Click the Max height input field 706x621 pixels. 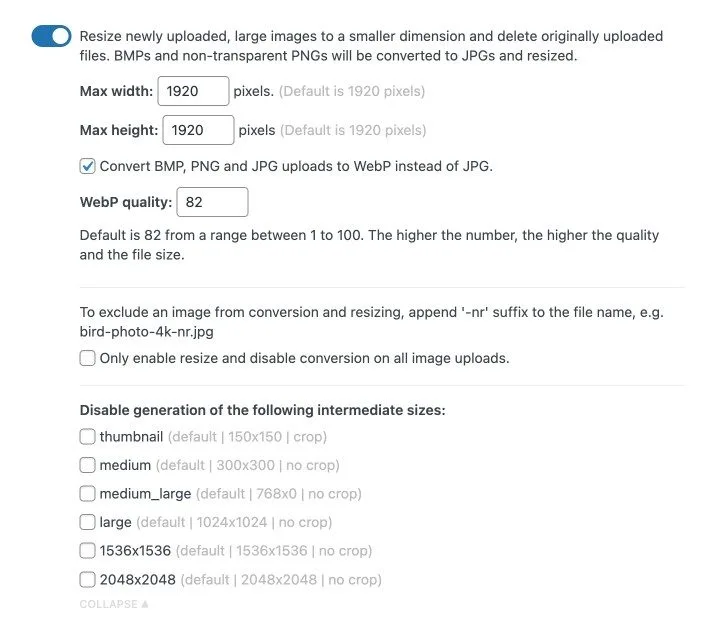click(198, 130)
